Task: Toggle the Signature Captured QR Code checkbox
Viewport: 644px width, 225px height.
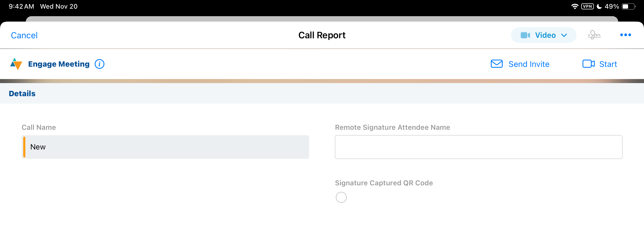Action: click(x=341, y=197)
